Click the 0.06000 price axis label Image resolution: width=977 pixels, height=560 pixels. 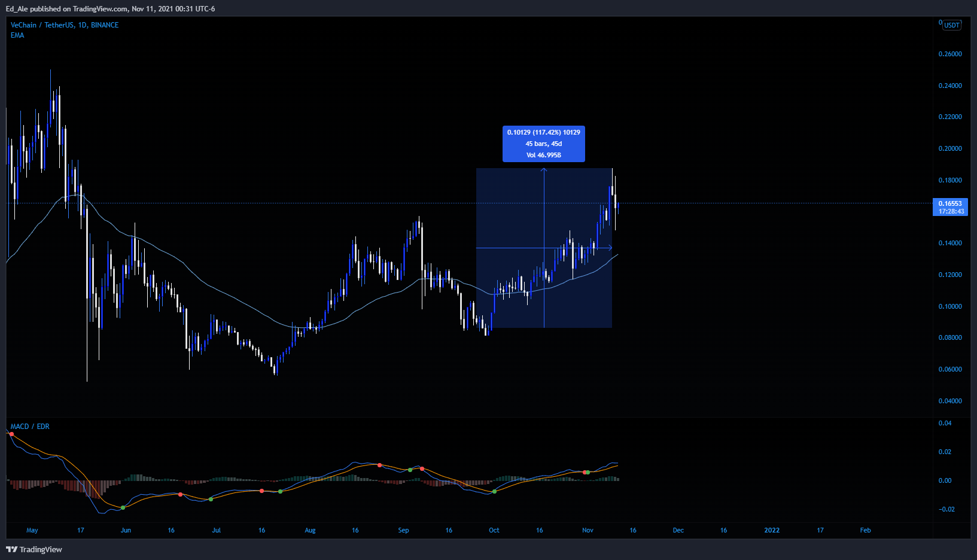pyautogui.click(x=950, y=369)
